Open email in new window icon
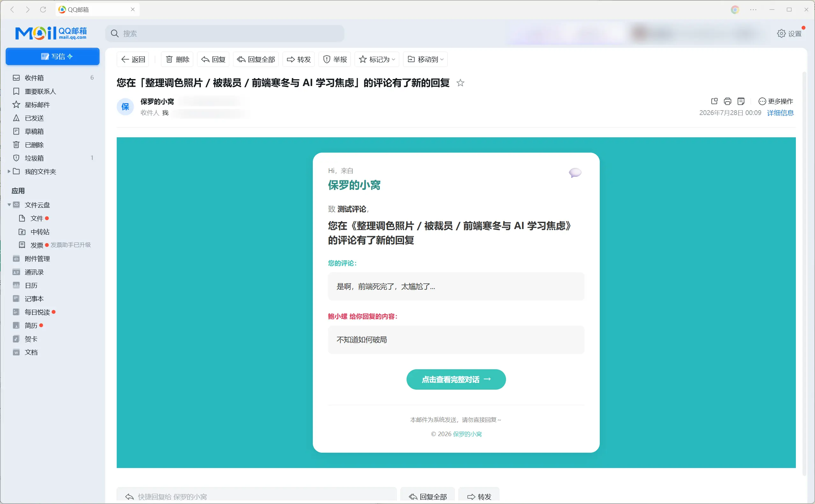815x504 pixels. point(714,101)
